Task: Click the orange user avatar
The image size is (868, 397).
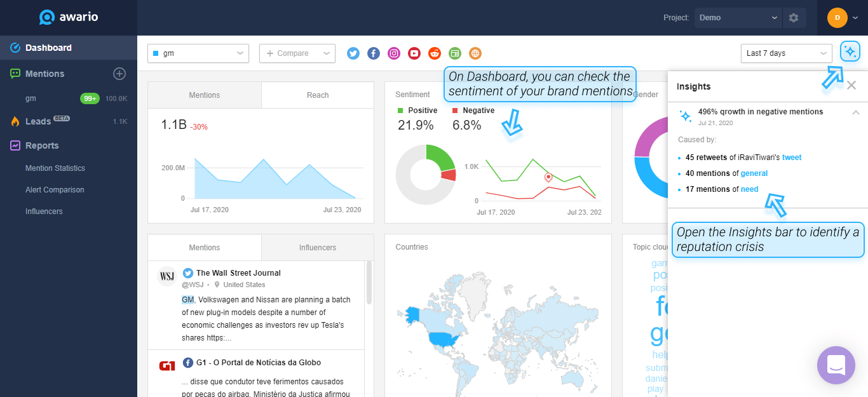Action: click(x=837, y=18)
